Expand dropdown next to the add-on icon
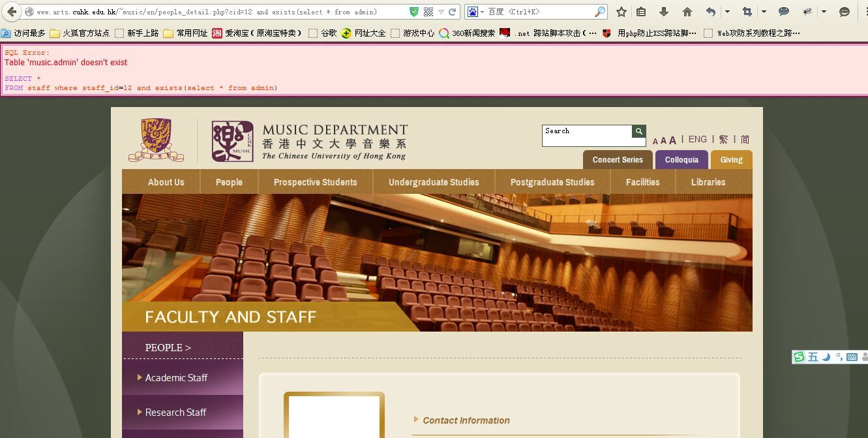This screenshot has width=868, height=438. 824,12
